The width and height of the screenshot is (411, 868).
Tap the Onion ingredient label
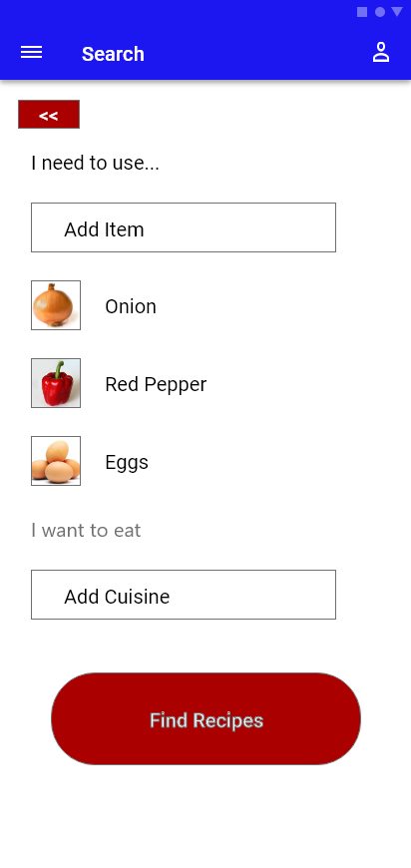pyautogui.click(x=131, y=306)
